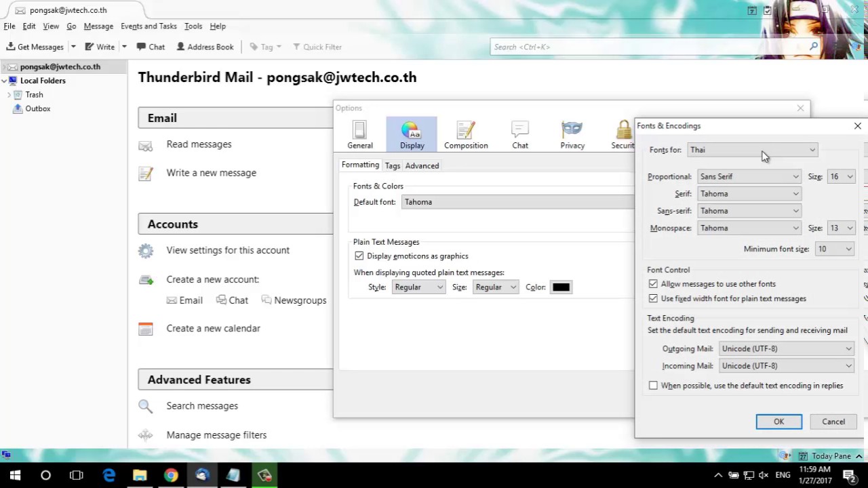Open the File menu
This screenshot has width=868, height=488.
coord(9,26)
